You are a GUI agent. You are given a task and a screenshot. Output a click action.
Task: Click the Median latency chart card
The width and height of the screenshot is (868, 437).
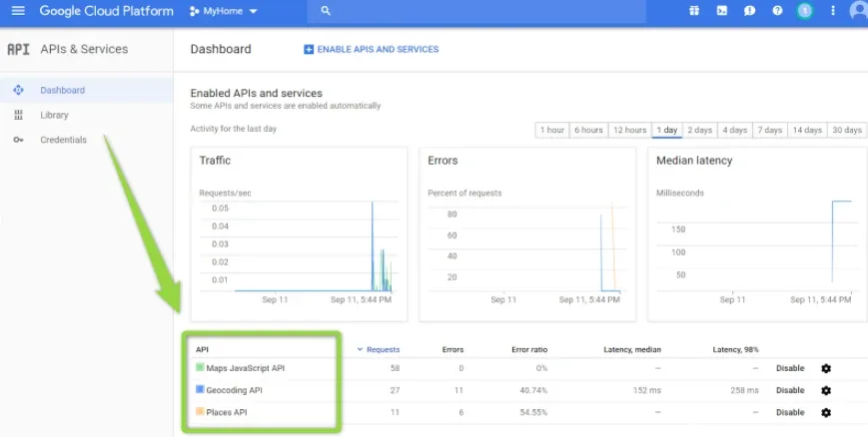coord(757,234)
